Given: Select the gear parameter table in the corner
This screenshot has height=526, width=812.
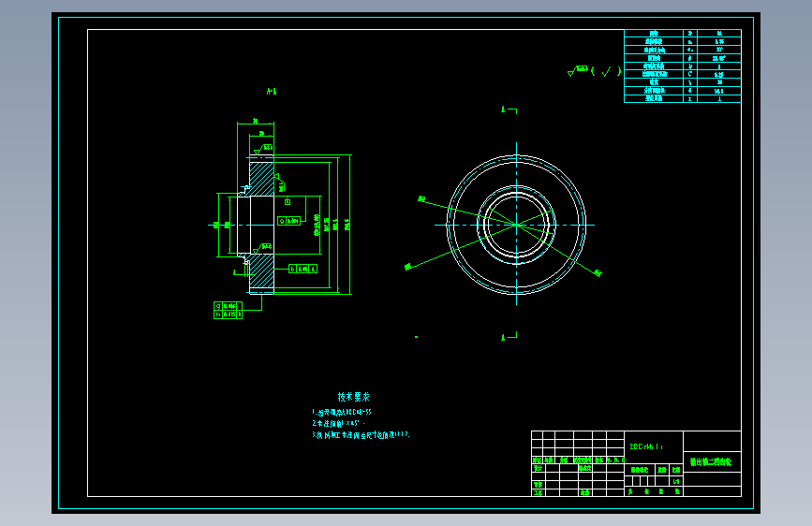Looking at the screenshot, I should [x=683, y=66].
